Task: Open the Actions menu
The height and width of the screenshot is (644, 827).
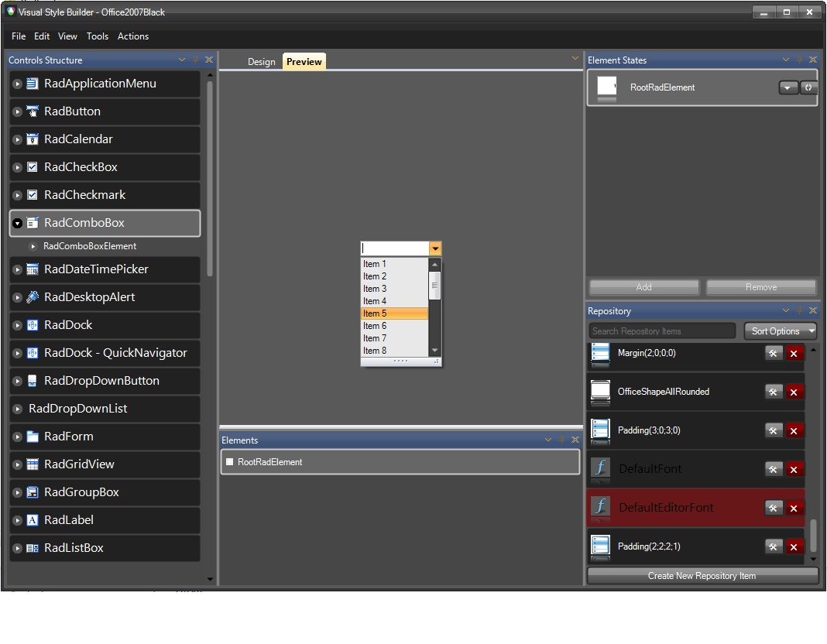Action: (133, 36)
